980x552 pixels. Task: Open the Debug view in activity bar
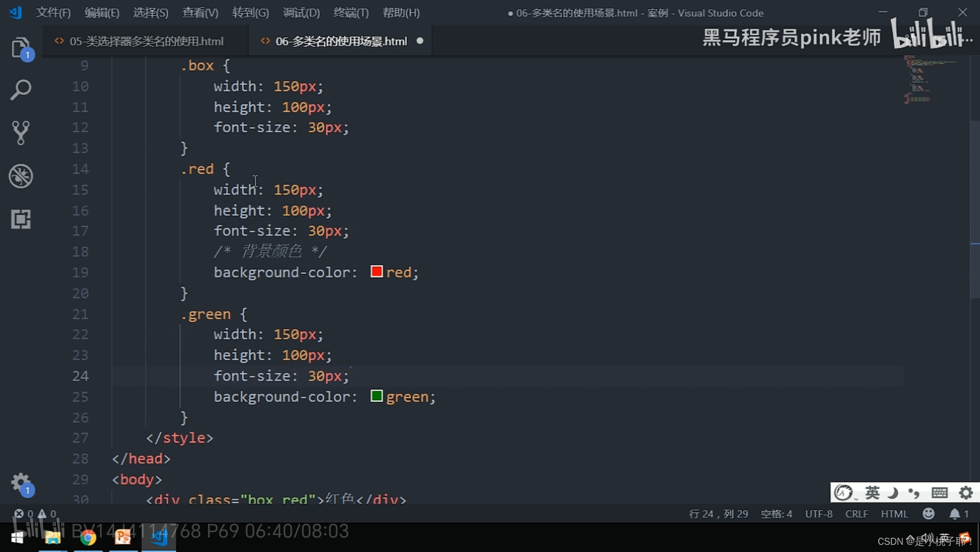coord(21,176)
